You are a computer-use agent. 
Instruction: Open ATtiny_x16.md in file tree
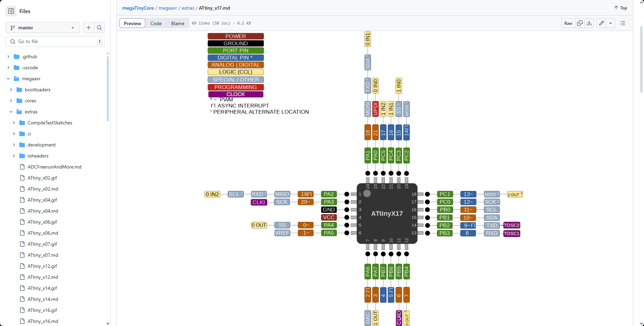click(x=43, y=321)
